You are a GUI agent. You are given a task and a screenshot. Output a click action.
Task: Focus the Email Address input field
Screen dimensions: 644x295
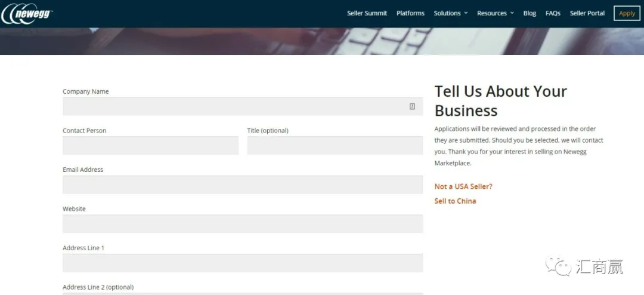[x=243, y=185]
